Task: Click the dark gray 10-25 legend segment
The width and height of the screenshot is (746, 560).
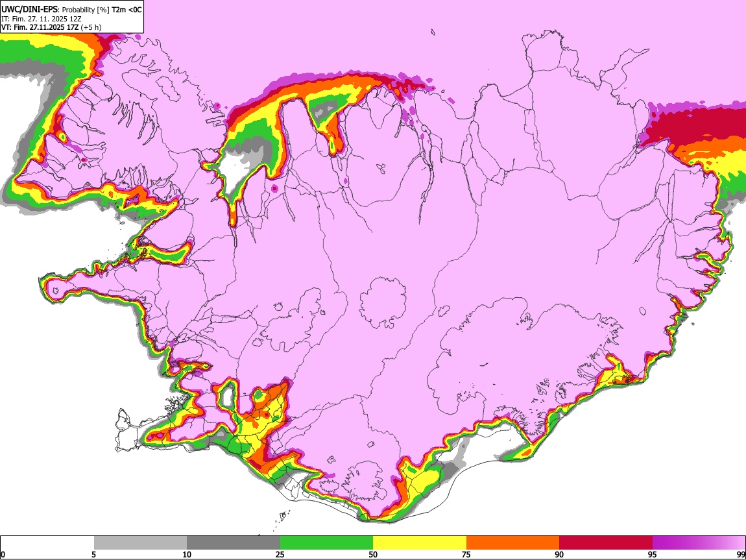Action: click(x=234, y=543)
